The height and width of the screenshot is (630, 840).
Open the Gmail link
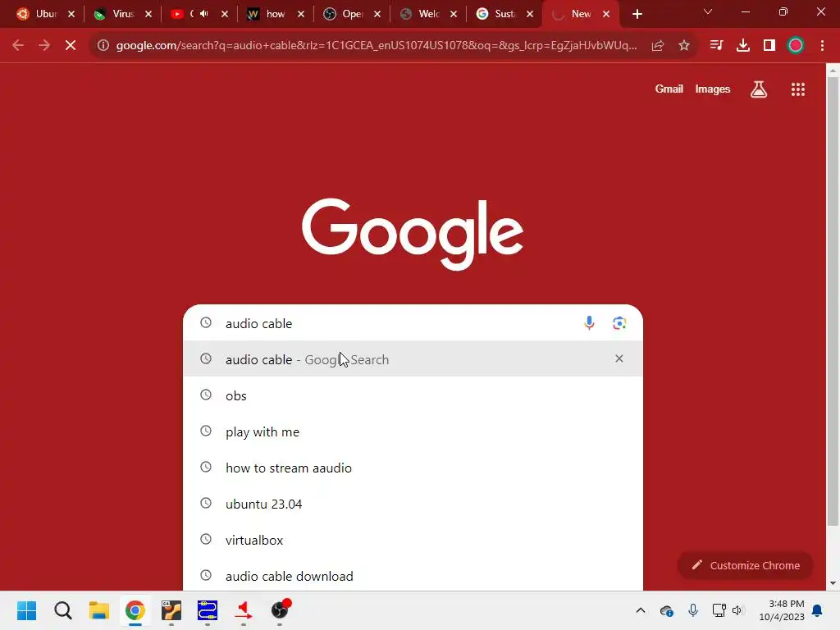669,89
